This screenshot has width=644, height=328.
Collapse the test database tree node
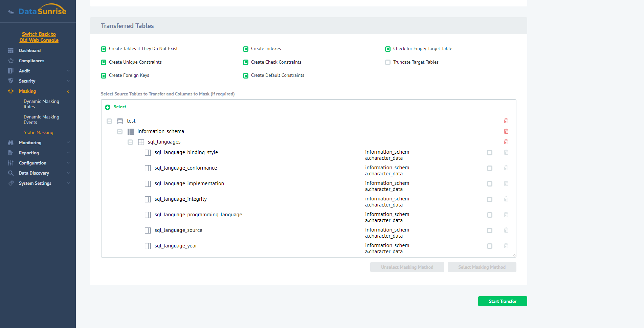(109, 121)
